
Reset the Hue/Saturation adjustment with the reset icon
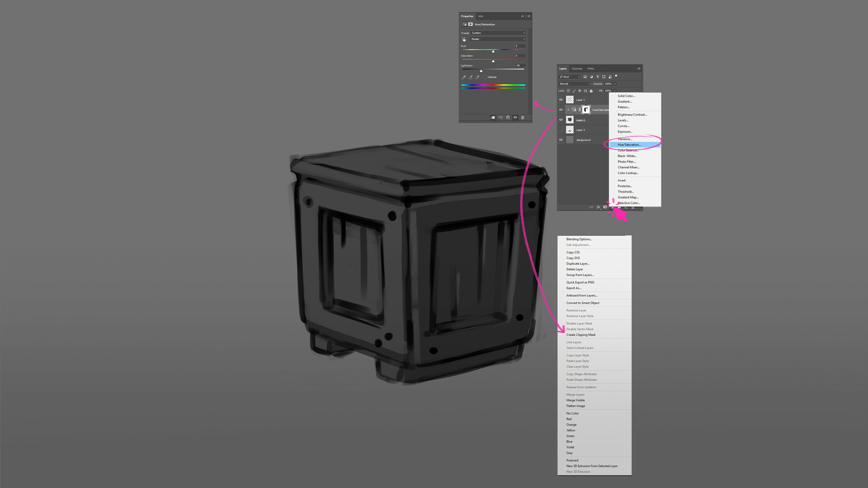click(x=508, y=117)
